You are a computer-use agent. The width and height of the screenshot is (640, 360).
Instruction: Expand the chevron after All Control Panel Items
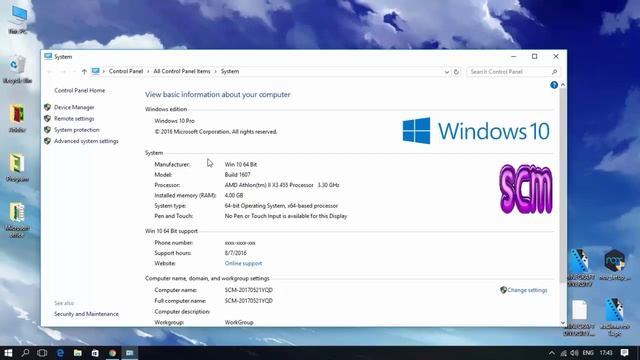(216, 71)
